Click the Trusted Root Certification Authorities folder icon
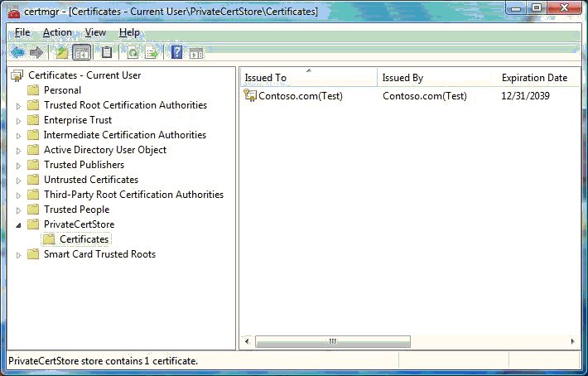Viewport: 588px width, 376px height. click(33, 105)
